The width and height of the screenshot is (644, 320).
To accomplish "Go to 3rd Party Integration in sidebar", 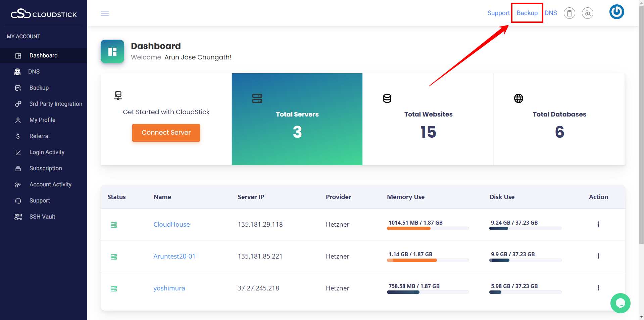I will pos(56,104).
